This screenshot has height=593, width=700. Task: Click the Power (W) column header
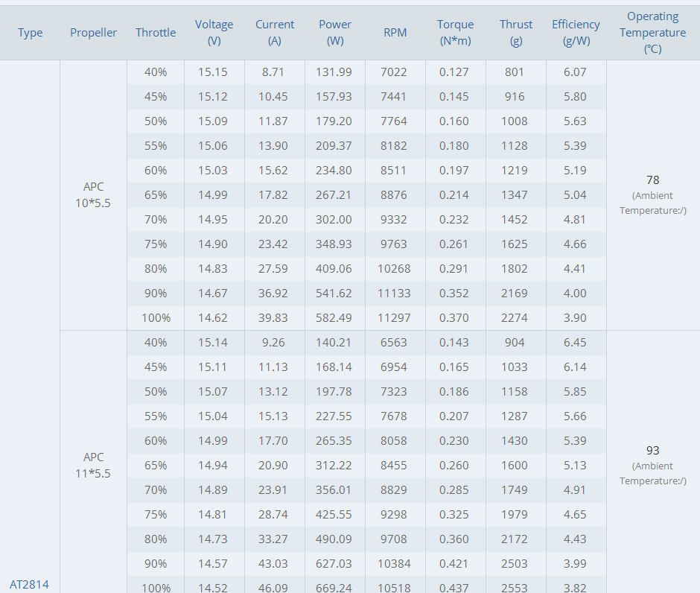[x=335, y=33]
